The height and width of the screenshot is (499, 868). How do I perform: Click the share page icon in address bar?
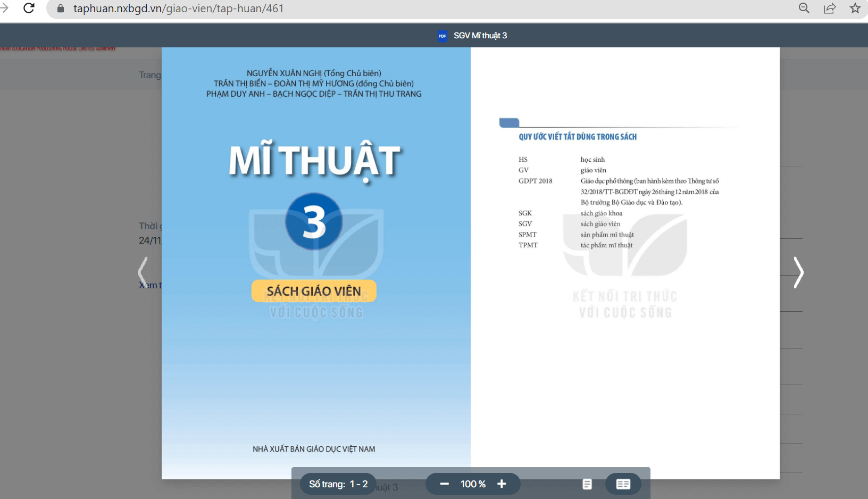(830, 8)
